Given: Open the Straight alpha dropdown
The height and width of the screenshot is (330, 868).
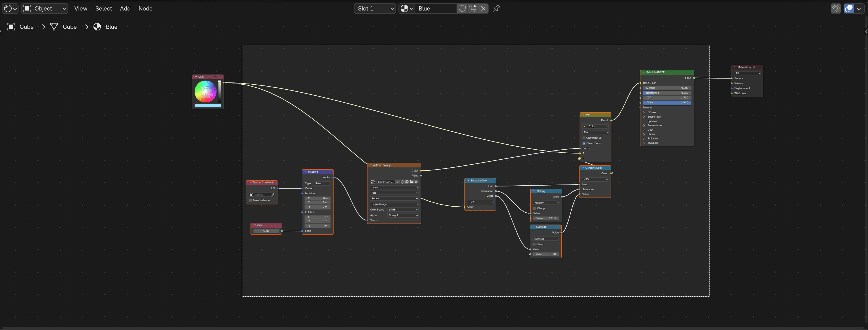Looking at the screenshot, I should pyautogui.click(x=403, y=215).
